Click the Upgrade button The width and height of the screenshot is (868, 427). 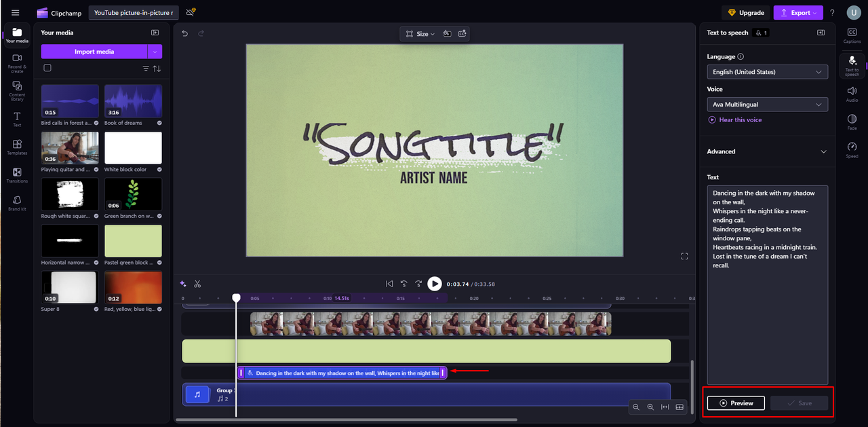tap(746, 12)
